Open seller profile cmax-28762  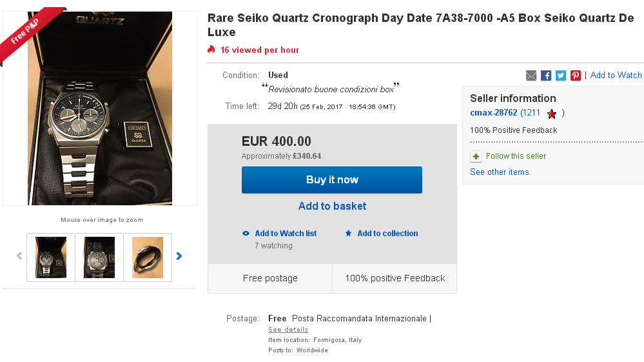pos(493,113)
